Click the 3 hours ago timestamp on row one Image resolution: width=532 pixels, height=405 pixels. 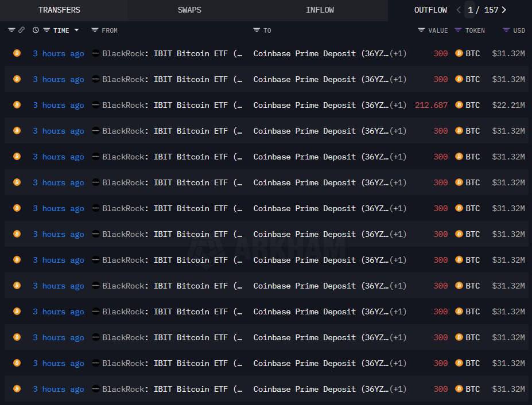coord(58,53)
